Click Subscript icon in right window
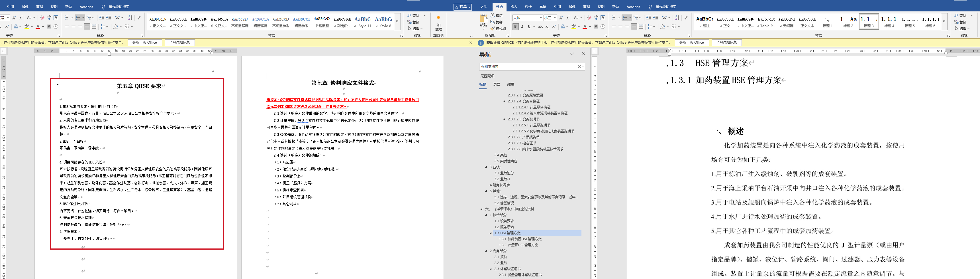This screenshot has width=980, height=279. [547, 27]
